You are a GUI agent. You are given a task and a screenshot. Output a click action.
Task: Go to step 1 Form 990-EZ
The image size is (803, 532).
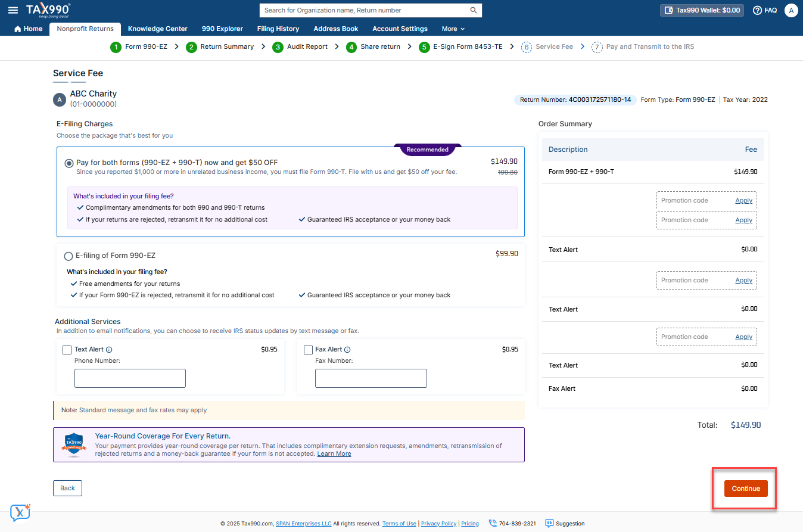click(139, 47)
